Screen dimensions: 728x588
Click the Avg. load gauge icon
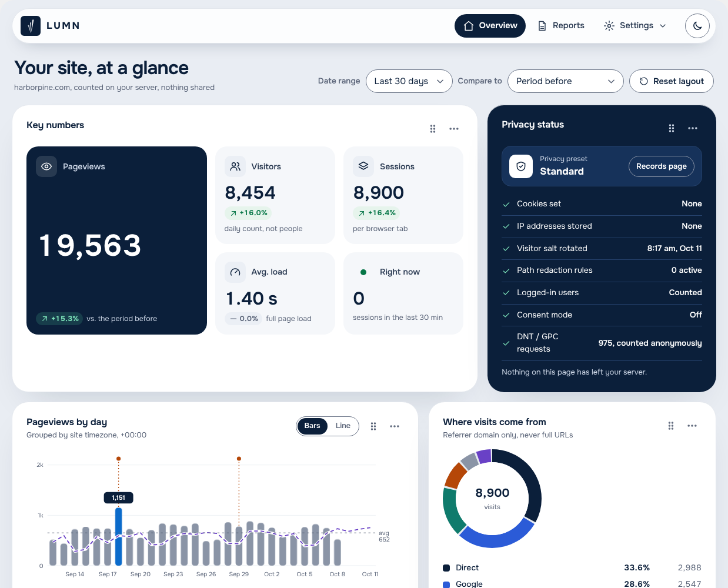[235, 272]
